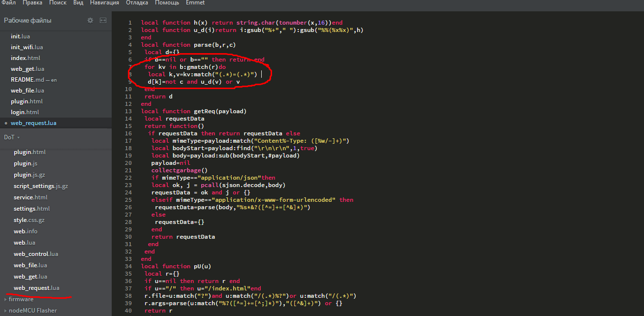Open the Помощь menu

point(167,3)
